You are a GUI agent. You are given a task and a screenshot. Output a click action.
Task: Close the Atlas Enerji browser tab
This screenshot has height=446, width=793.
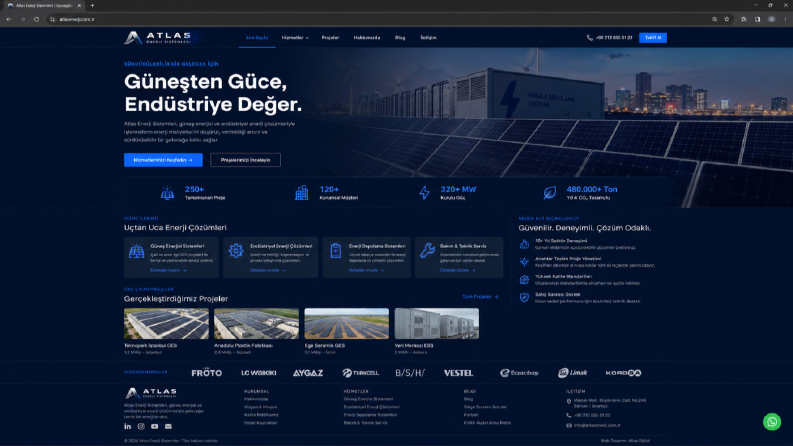[79, 6]
